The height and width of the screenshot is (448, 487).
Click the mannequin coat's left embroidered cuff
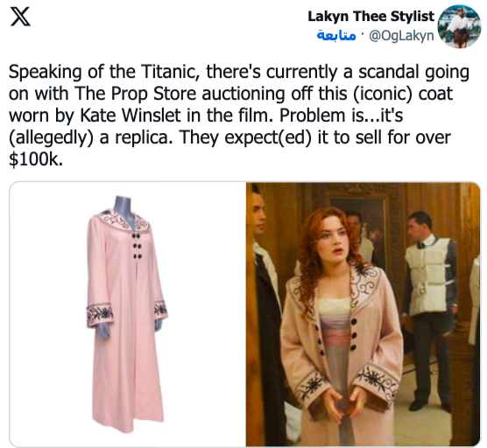click(99, 313)
